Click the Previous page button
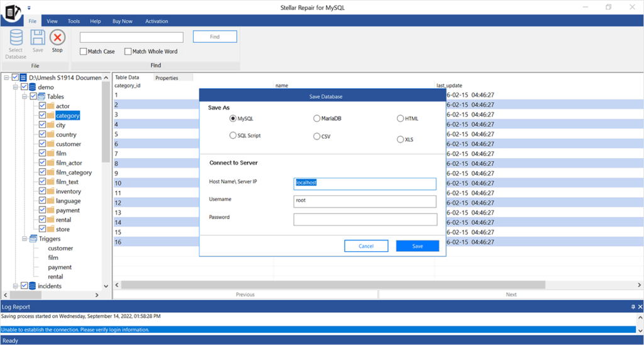Screen dimensions: 644x345 tap(245, 295)
